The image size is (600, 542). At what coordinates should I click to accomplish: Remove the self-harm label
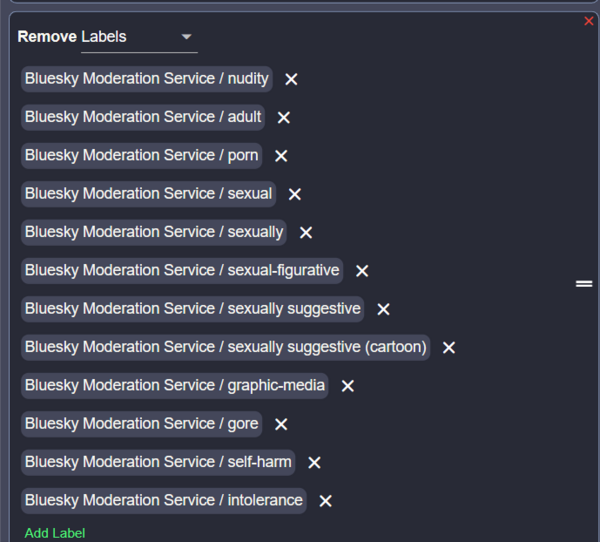pyautogui.click(x=314, y=462)
